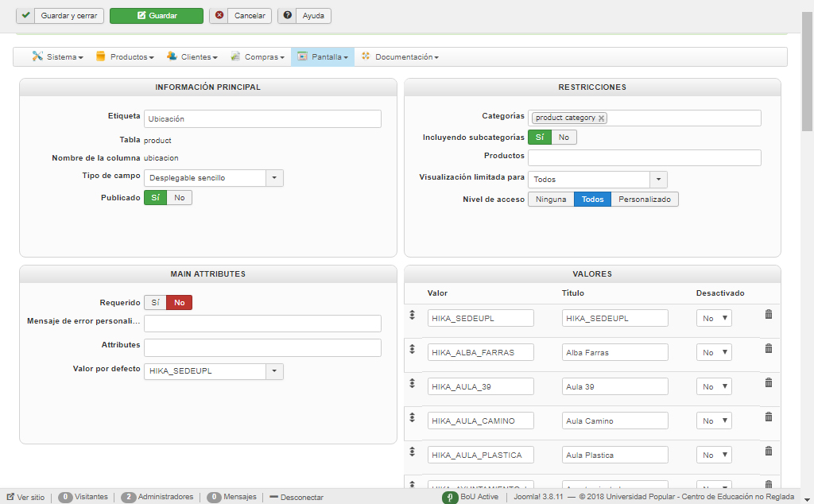
Task: Click the Ver sitio external link icon
Action: [x=10, y=497]
